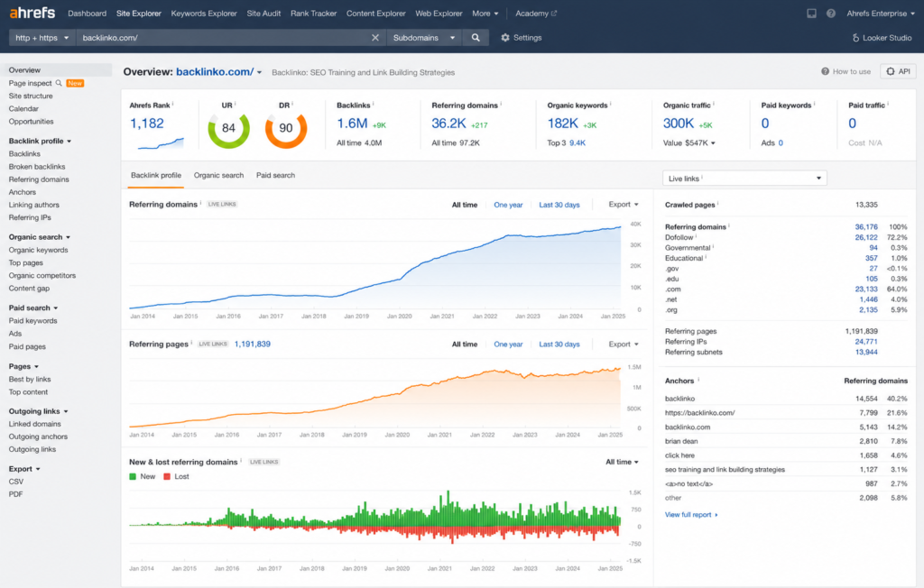Select Last 30 days on Referring pages chart
924x588 pixels.
[x=559, y=345]
